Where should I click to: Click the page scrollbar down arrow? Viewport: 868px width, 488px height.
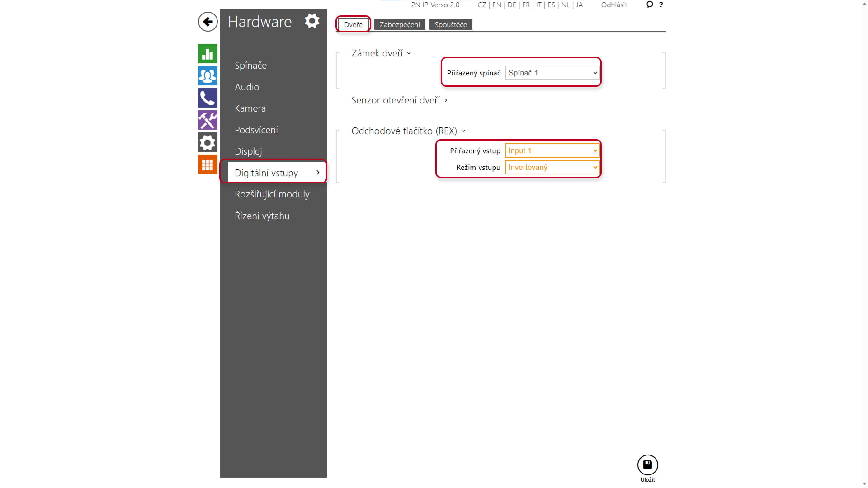coord(864,484)
